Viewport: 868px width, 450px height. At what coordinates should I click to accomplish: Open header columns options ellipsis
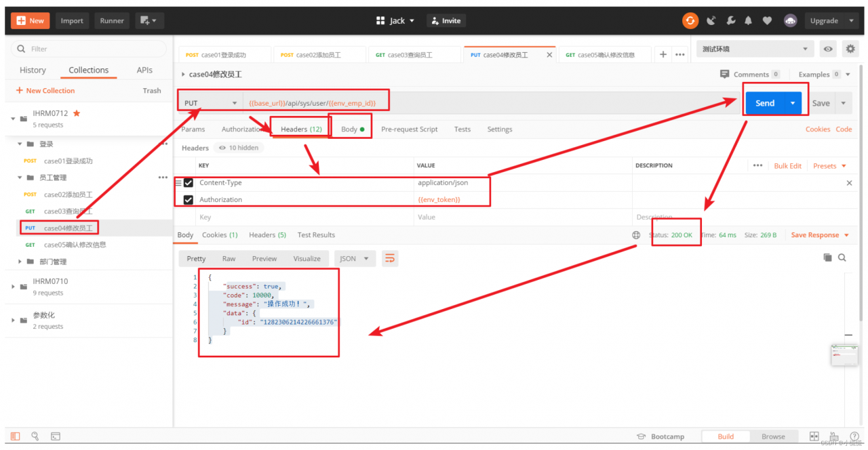tap(758, 165)
